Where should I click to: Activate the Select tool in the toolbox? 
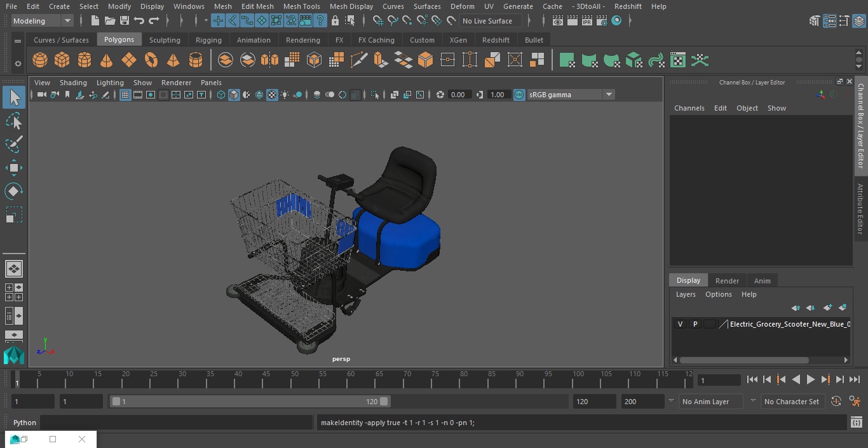[x=13, y=97]
